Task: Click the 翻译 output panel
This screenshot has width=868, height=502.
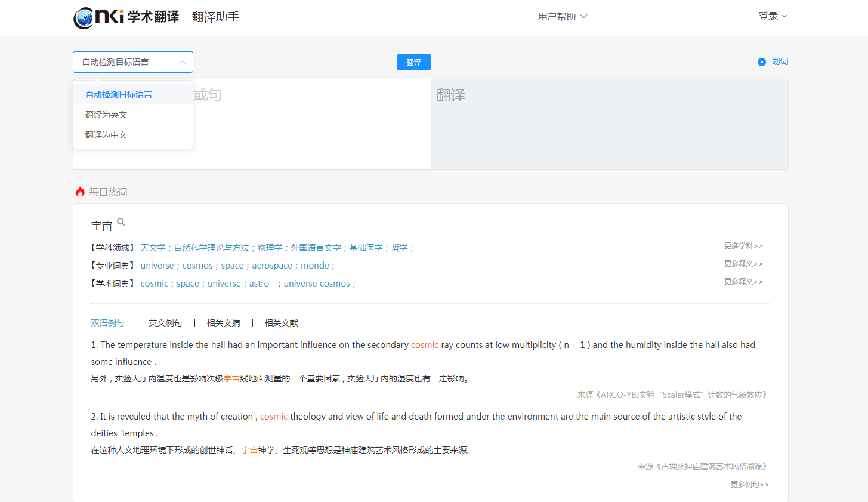Action: [x=609, y=124]
